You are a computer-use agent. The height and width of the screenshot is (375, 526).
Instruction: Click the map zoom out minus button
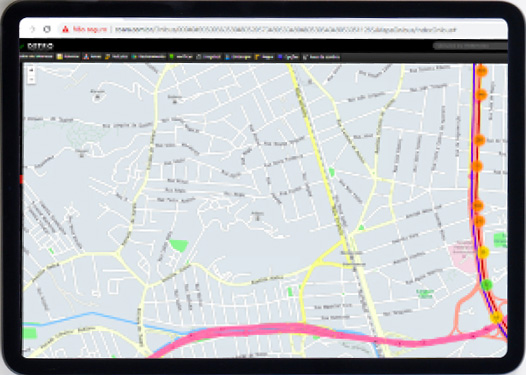(31, 79)
